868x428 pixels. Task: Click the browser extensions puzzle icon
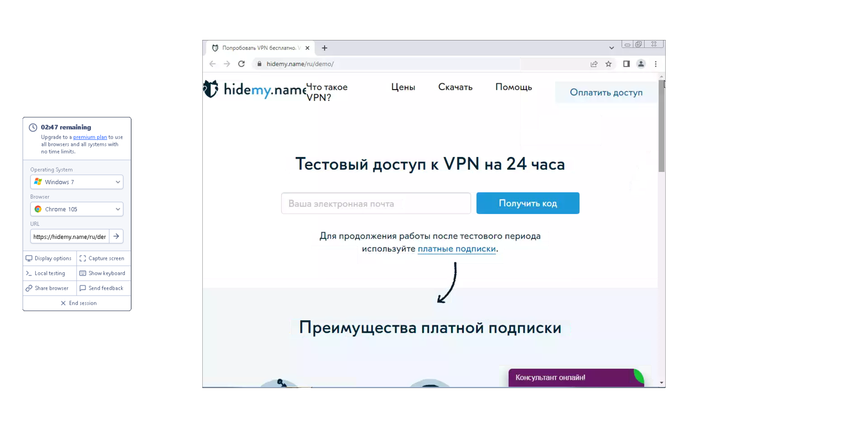coord(626,64)
